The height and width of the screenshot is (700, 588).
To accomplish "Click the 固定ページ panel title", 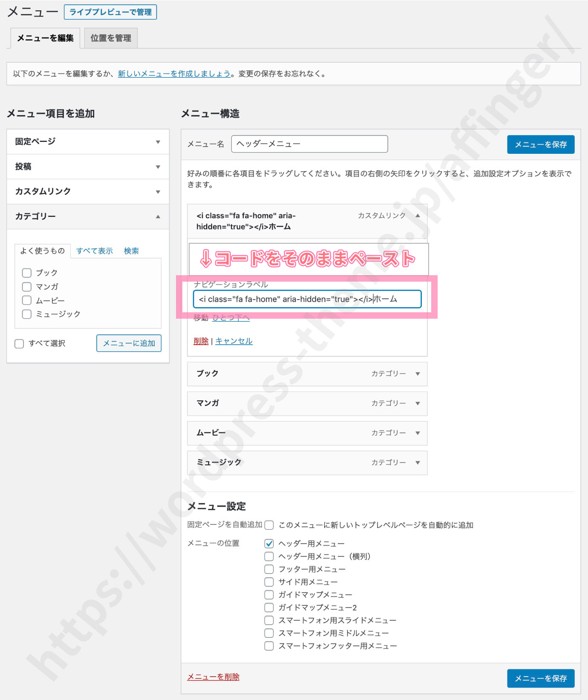I will (35, 141).
